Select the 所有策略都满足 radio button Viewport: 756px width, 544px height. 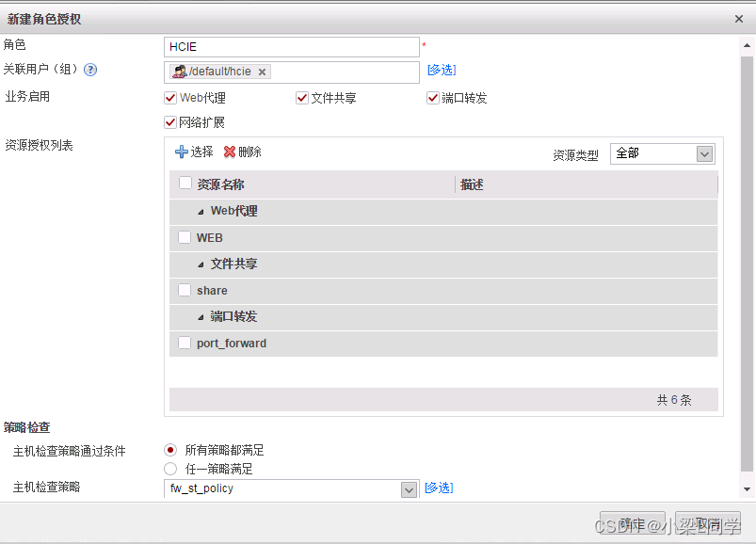click(x=170, y=450)
